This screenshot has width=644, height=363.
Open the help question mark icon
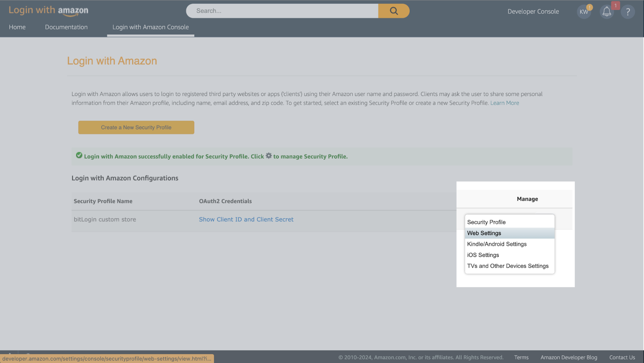click(x=628, y=12)
